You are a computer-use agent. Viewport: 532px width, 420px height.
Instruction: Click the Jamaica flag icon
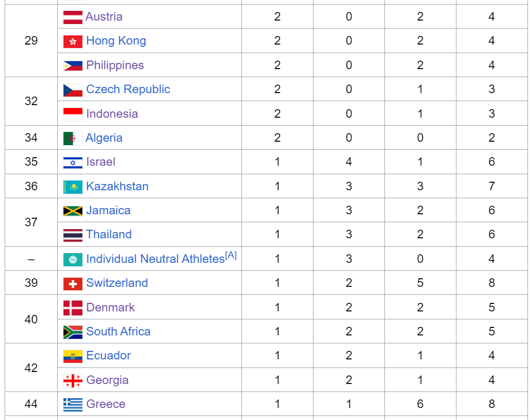(x=73, y=211)
